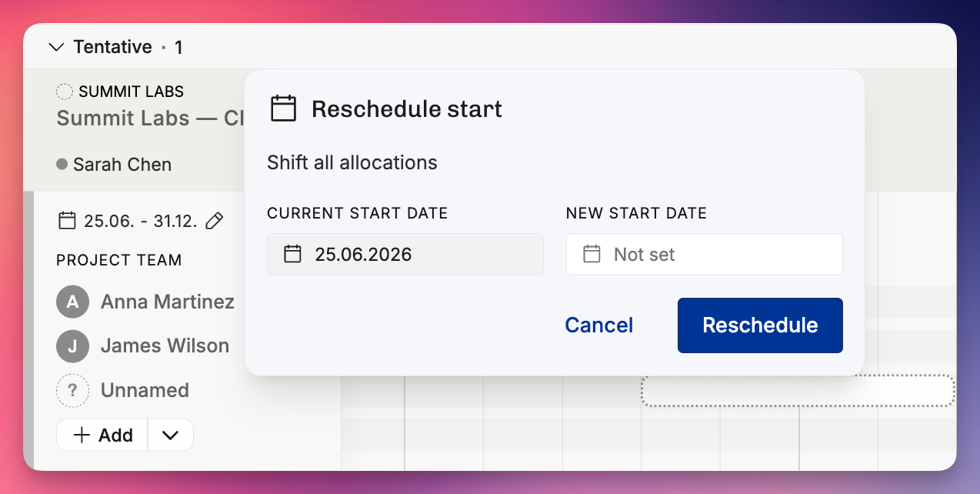
Task: Click the Reschedule start calendar icon
Action: 284,108
